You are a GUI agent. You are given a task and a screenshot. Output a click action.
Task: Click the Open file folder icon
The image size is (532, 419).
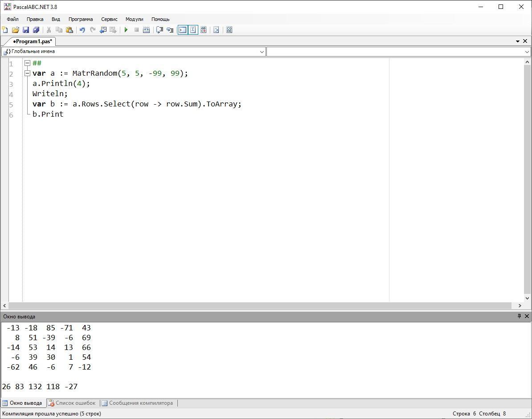click(x=15, y=30)
